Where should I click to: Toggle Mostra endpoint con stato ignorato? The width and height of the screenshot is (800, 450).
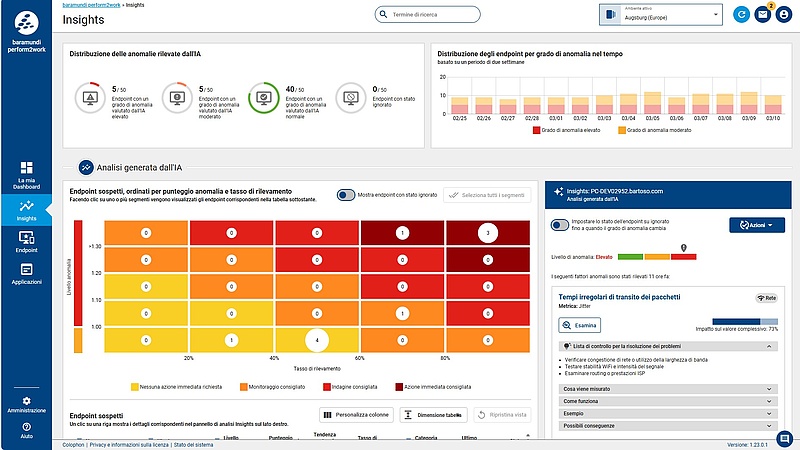(x=346, y=196)
